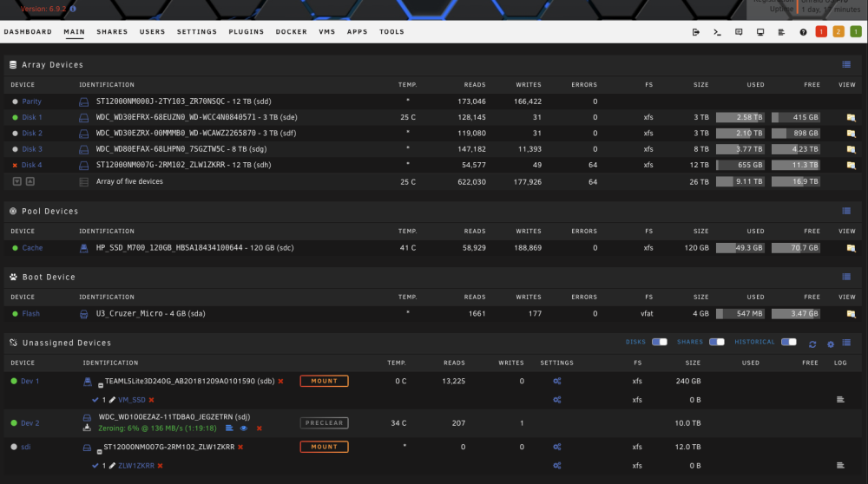The width and height of the screenshot is (868, 484).
Task: Click the PRECLEAR button for Dev 2
Action: tap(325, 423)
